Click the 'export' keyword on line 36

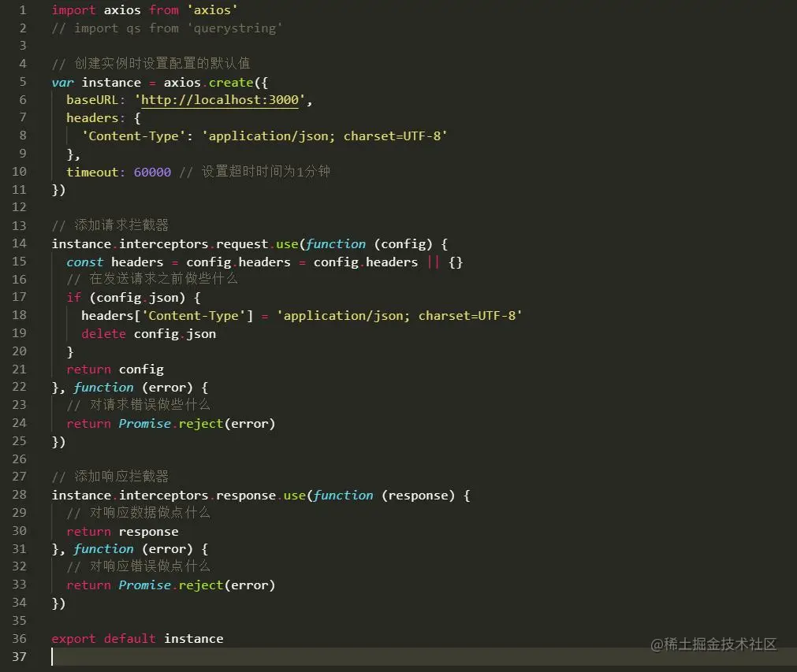[73, 639]
